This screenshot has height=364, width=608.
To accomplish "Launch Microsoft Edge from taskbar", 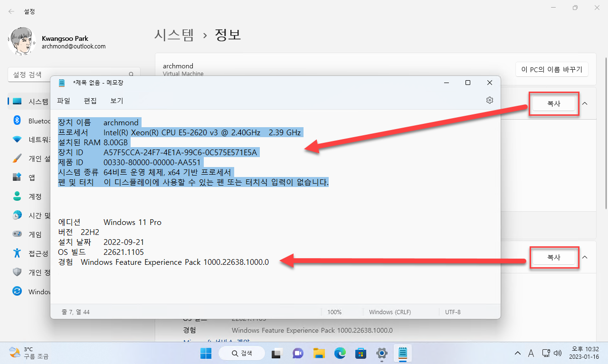I will (x=340, y=353).
